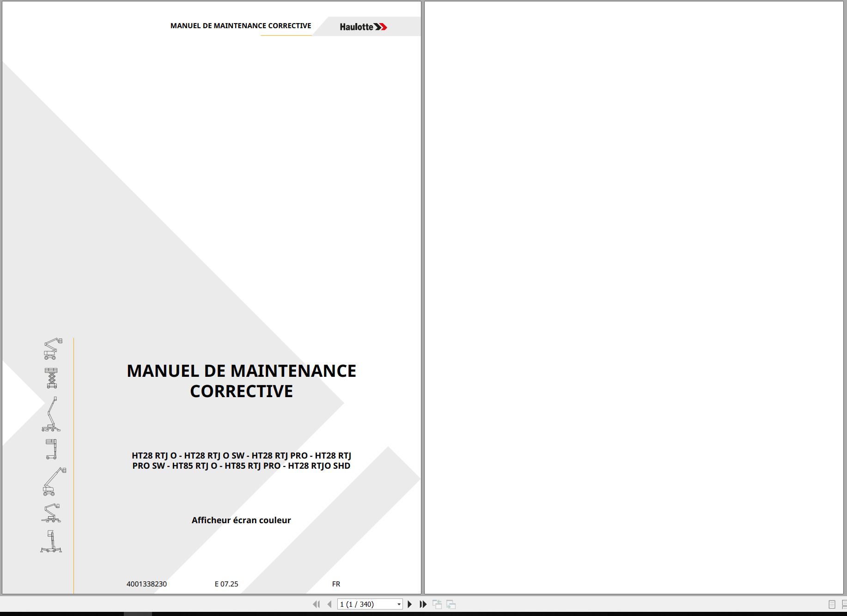Image resolution: width=847 pixels, height=616 pixels.
Task: Click the scissor lift machine icon
Action: (x=51, y=378)
